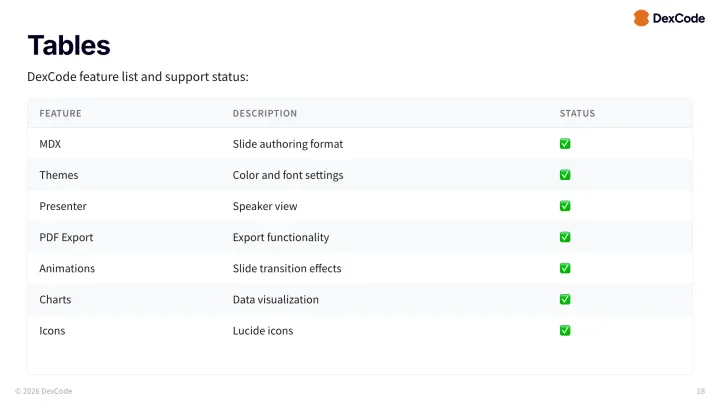Click the © 2026 DexCode footer text
The image size is (720, 405).
tap(43, 390)
